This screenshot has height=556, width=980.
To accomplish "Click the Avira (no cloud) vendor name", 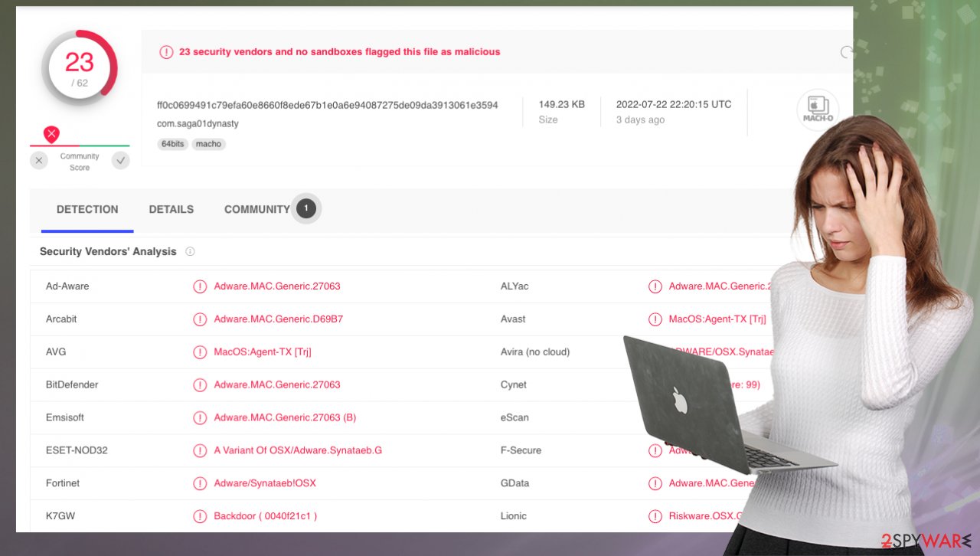I will [x=535, y=352].
